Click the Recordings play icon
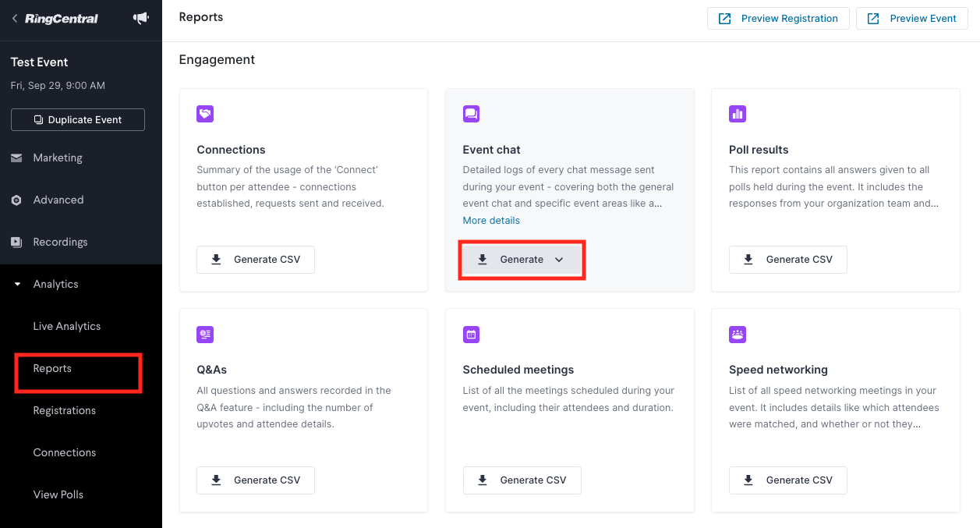980x528 pixels. coord(16,242)
